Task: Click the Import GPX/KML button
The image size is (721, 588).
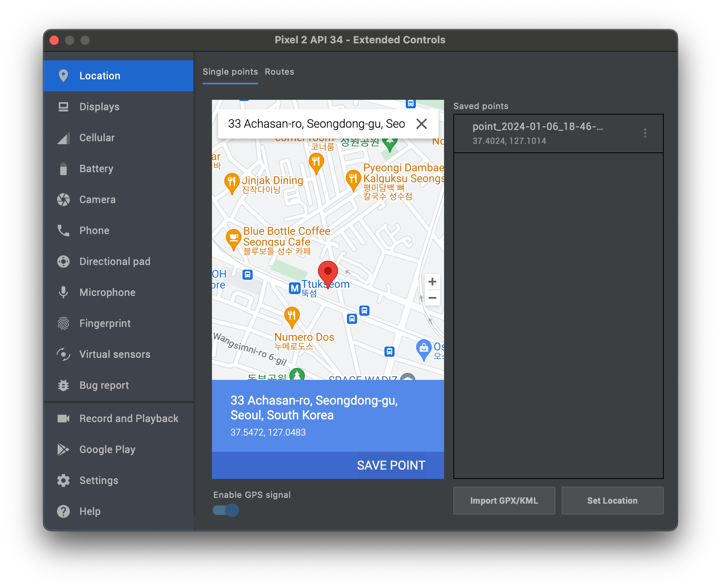Action: click(504, 501)
